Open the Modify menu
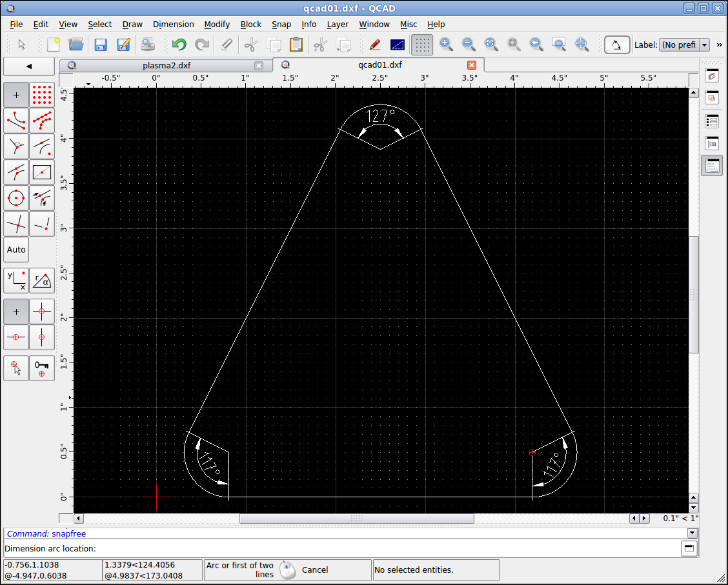Image resolution: width=728 pixels, height=585 pixels. [x=217, y=24]
